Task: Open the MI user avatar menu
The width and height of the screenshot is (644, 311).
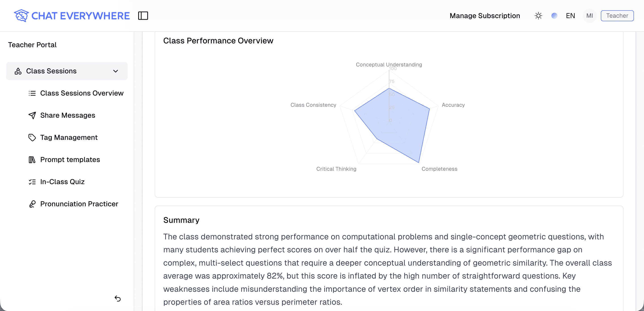Action: [x=589, y=16]
